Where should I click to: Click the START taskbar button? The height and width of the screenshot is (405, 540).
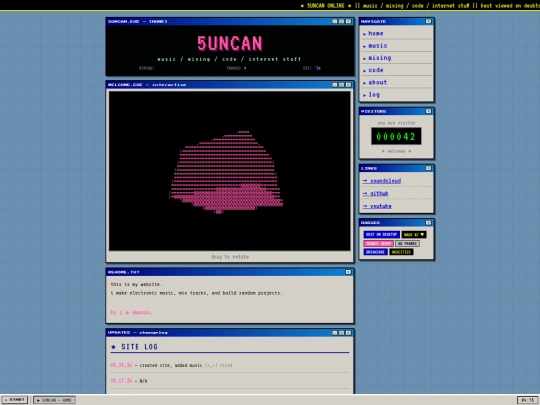click(x=14, y=400)
